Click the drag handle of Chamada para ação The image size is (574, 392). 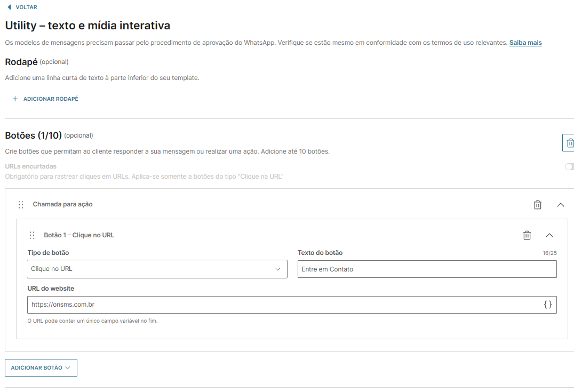click(x=21, y=205)
